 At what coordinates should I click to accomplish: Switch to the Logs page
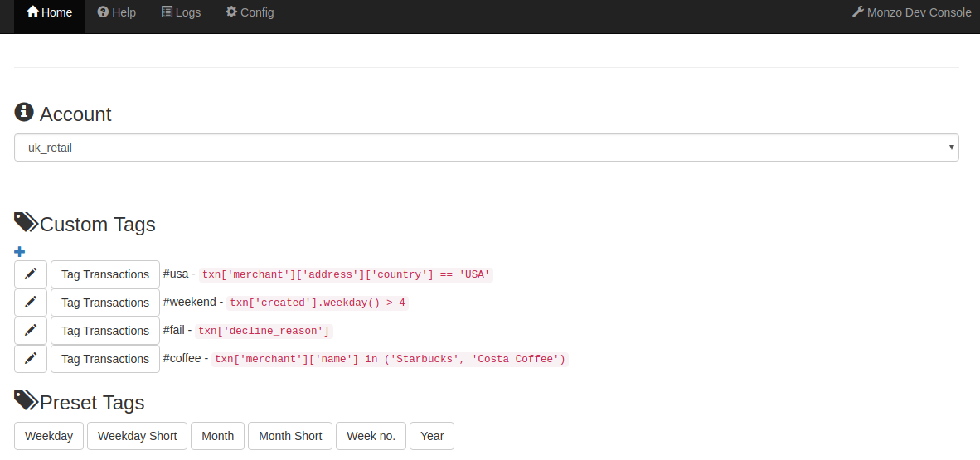(x=181, y=12)
